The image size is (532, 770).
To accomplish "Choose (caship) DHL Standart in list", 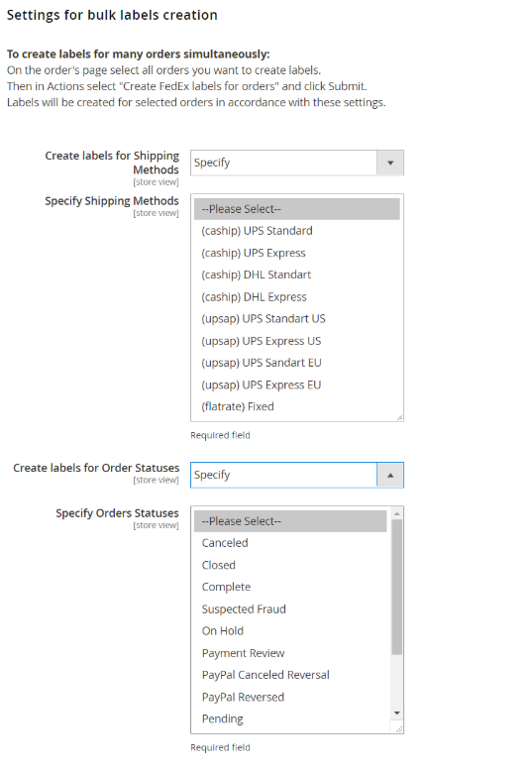I will [x=297, y=275].
